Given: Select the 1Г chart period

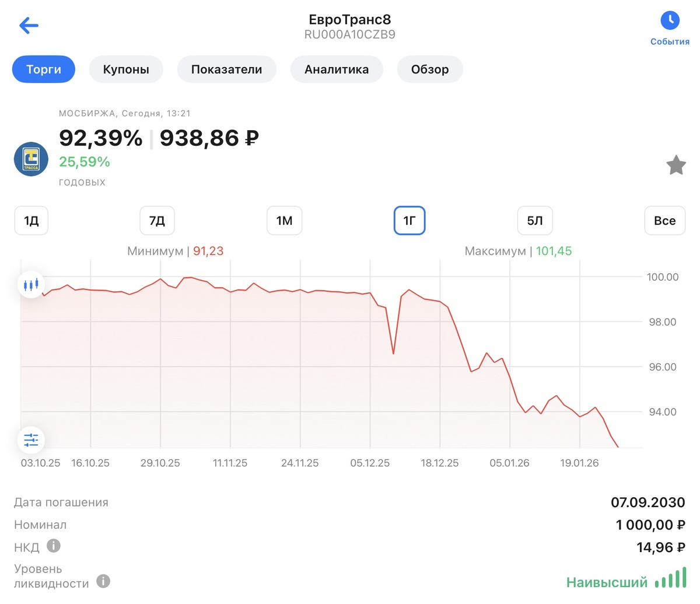Looking at the screenshot, I should 409,221.
